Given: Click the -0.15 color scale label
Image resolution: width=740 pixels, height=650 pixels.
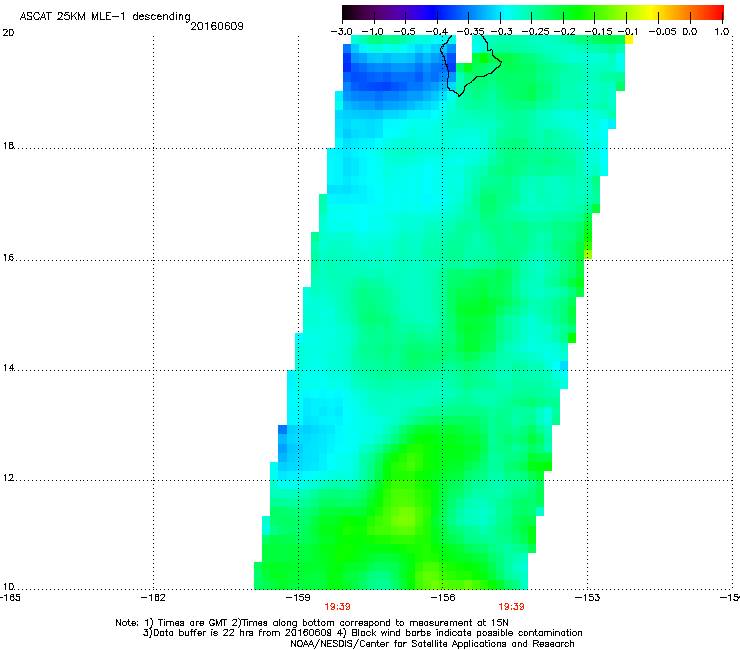Looking at the screenshot, I should (598, 32).
